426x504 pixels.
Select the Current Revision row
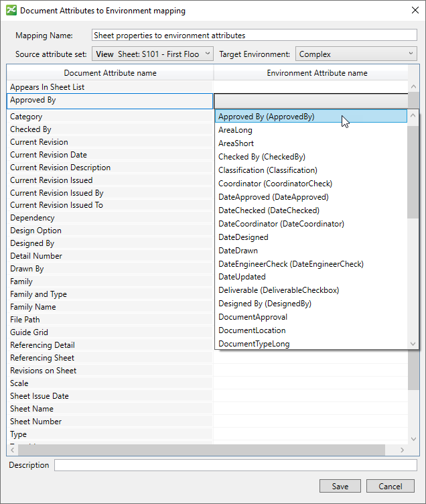tap(110, 142)
